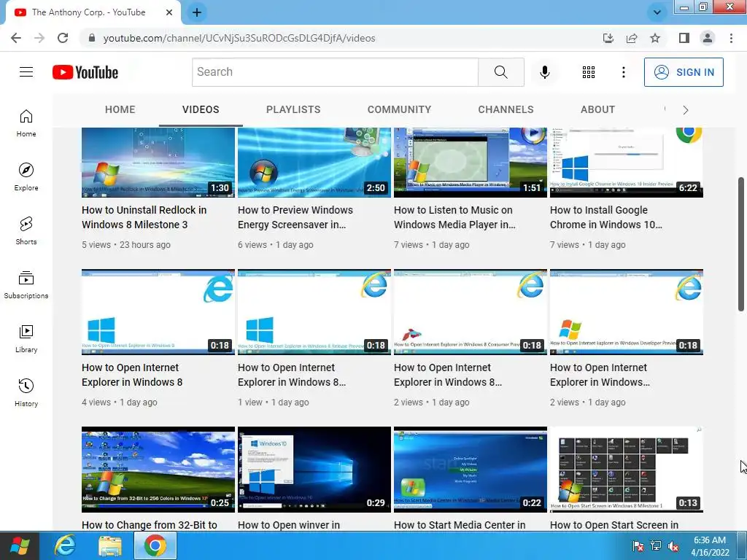Viewport: 747px width, 560px height.
Task: Open the YouTube apps grid icon
Action: click(589, 72)
